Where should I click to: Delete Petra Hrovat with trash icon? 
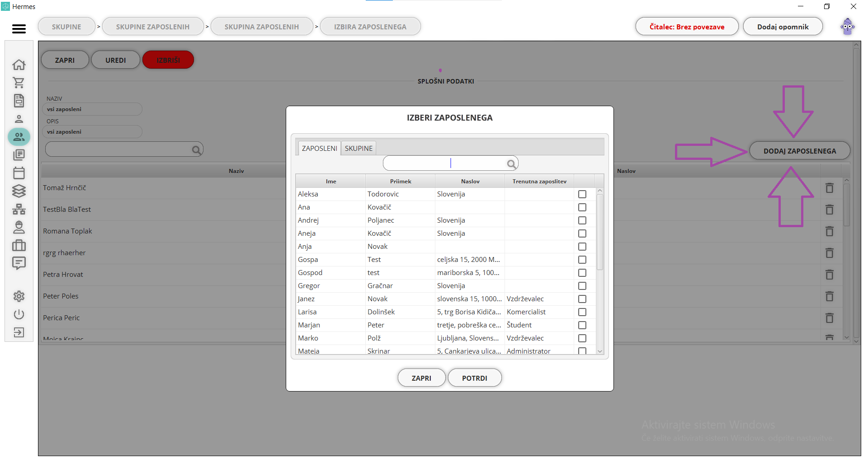click(x=830, y=275)
